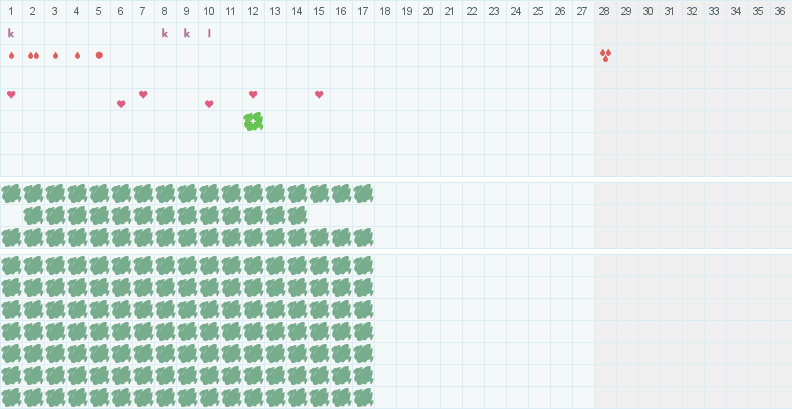Select the day 36 column header
This screenshot has width=792, height=409.
(780, 10)
